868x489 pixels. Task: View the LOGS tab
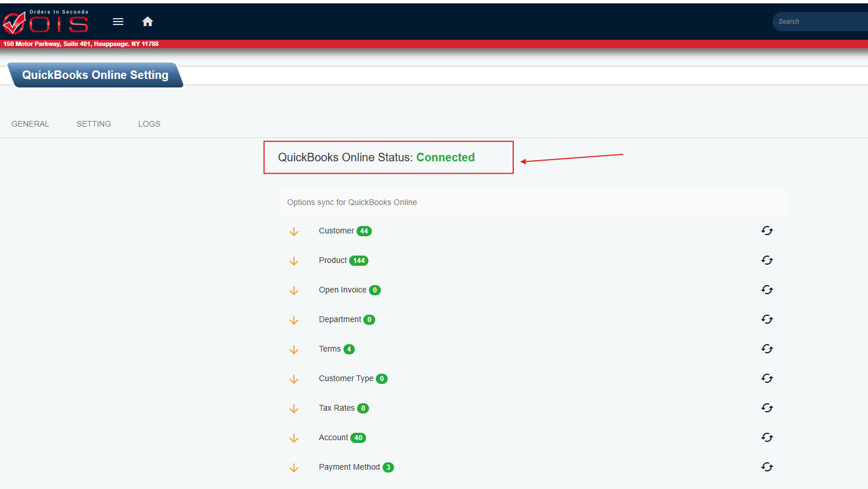[x=149, y=124]
